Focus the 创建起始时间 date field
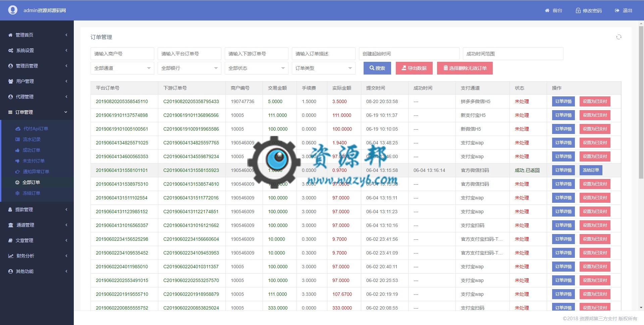 click(409, 54)
